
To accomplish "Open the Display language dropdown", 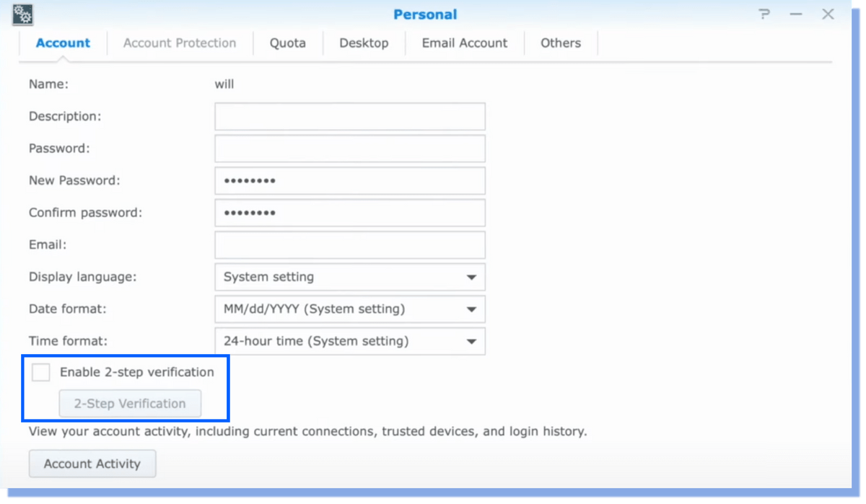I will coord(350,277).
